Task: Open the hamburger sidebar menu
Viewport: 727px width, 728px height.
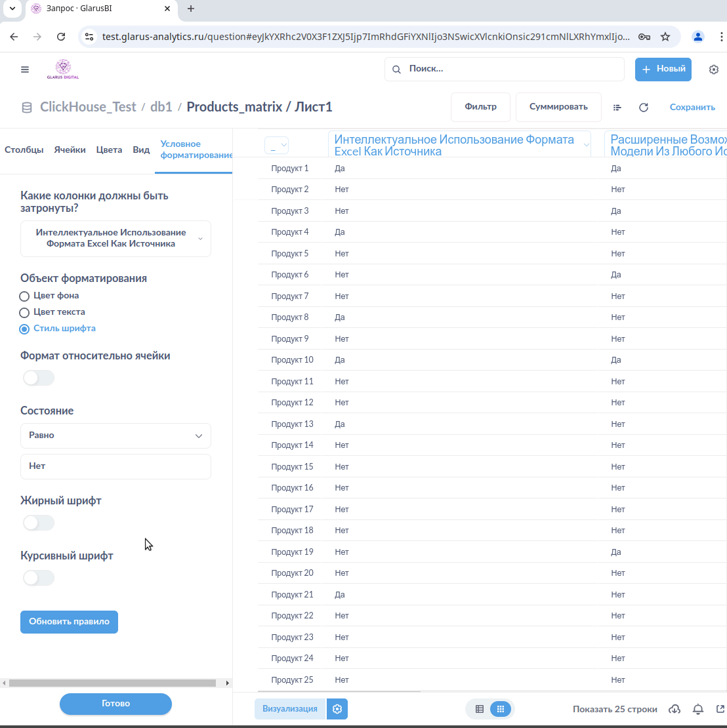Action: [25, 70]
